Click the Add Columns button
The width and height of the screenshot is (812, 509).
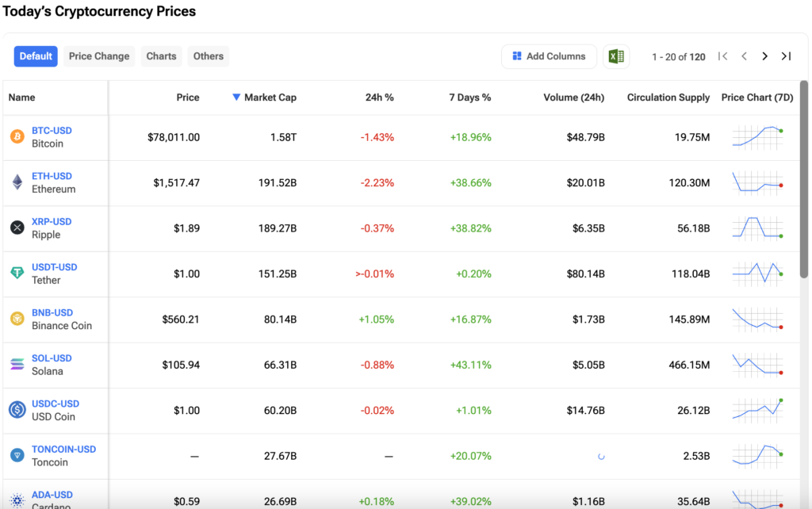(x=549, y=56)
